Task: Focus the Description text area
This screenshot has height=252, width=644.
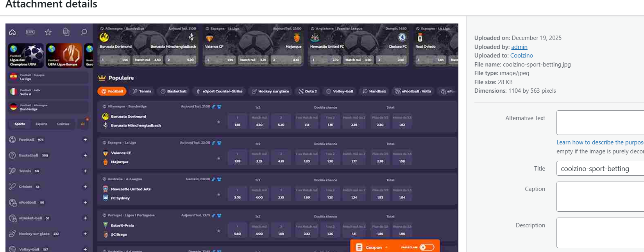Action: coord(600,233)
